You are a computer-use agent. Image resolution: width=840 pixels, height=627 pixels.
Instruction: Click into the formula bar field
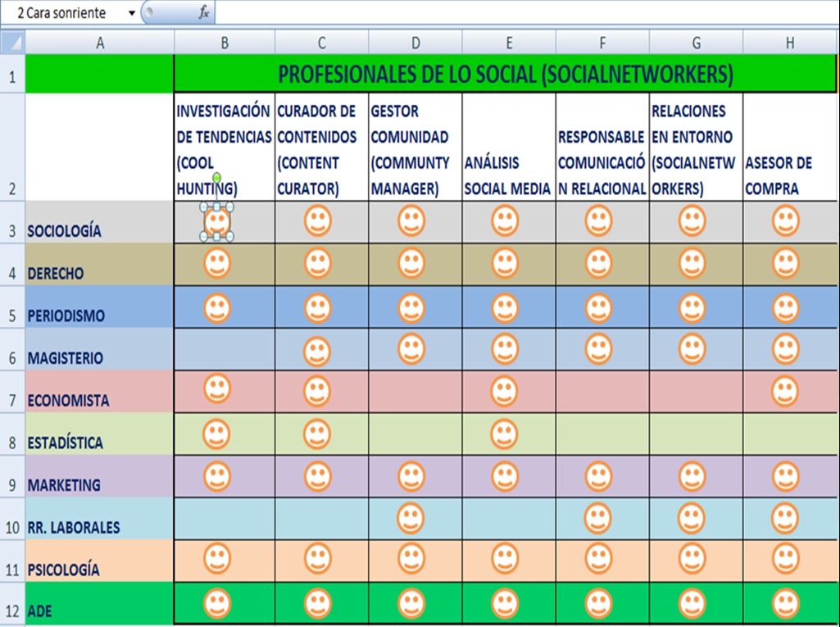(x=525, y=12)
